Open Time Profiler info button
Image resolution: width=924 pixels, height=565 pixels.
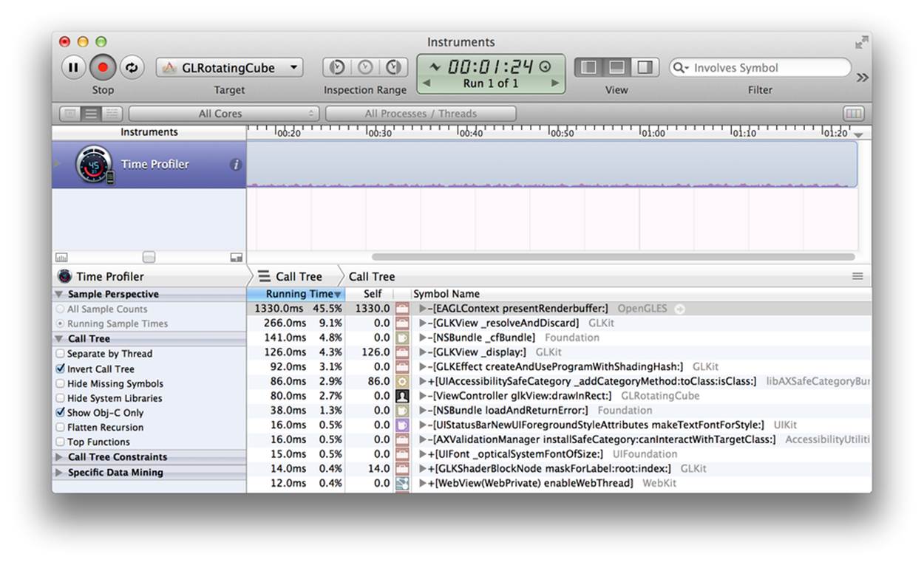[x=236, y=165]
